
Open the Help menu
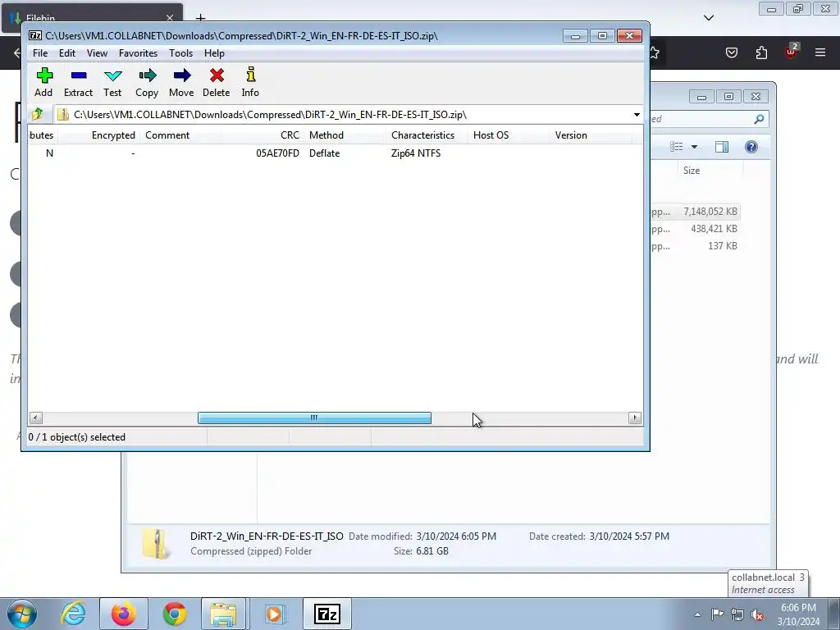(214, 53)
